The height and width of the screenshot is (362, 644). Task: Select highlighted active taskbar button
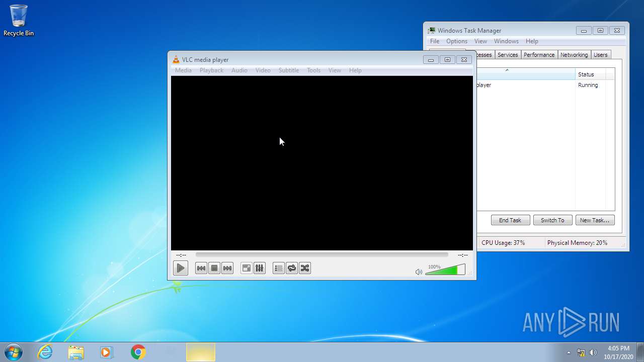click(201, 352)
